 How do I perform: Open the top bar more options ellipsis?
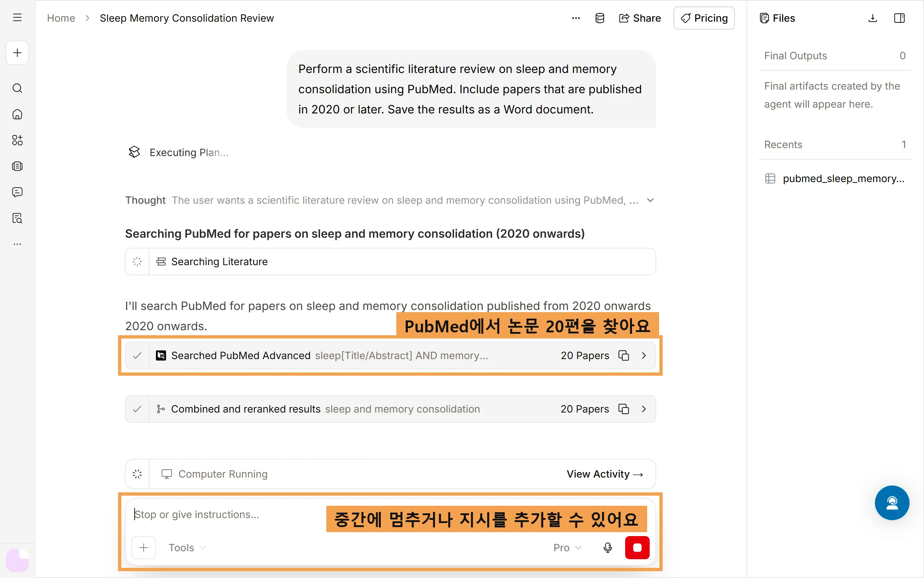click(x=576, y=18)
